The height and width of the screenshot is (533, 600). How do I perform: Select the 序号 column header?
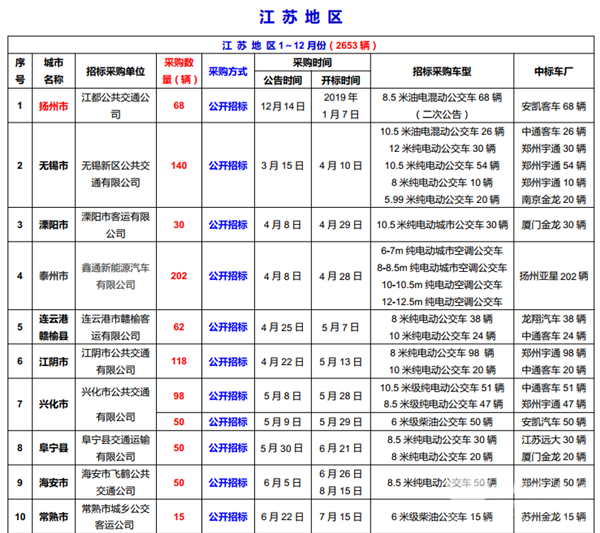pos(19,70)
